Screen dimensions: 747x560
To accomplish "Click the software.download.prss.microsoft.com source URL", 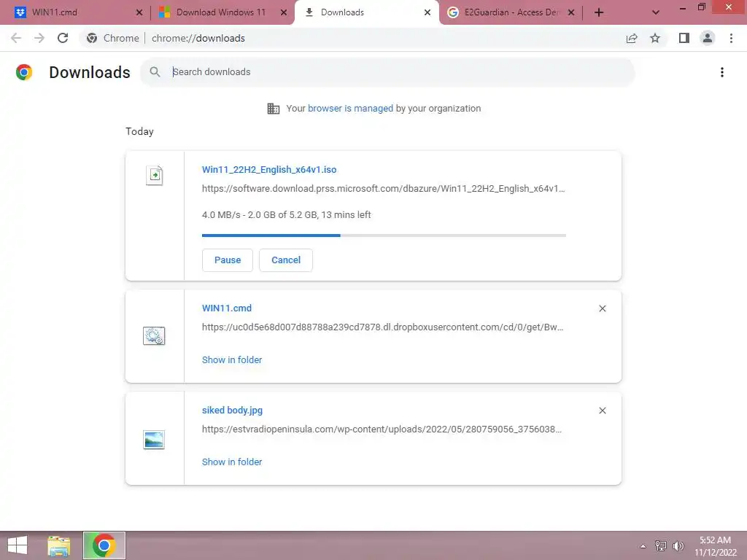I will coord(384,189).
